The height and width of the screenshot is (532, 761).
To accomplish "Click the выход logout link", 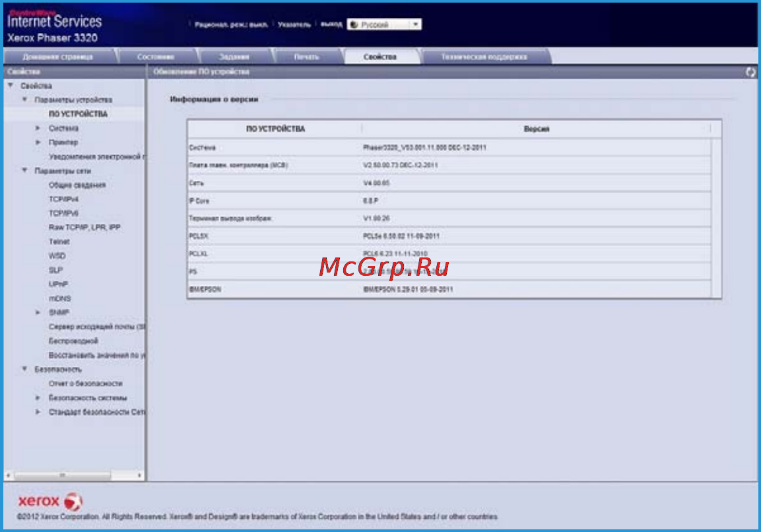I will 331,24.
